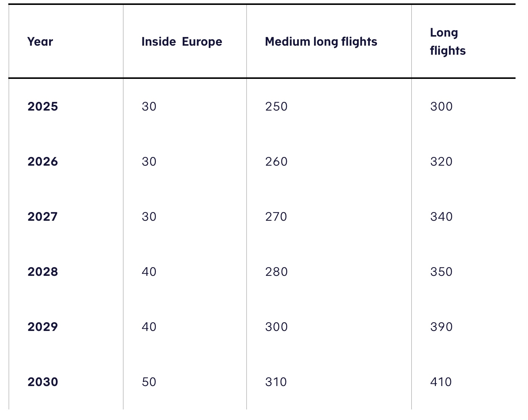Select the Long flights column header
The height and width of the screenshot is (420, 528).
point(448,42)
